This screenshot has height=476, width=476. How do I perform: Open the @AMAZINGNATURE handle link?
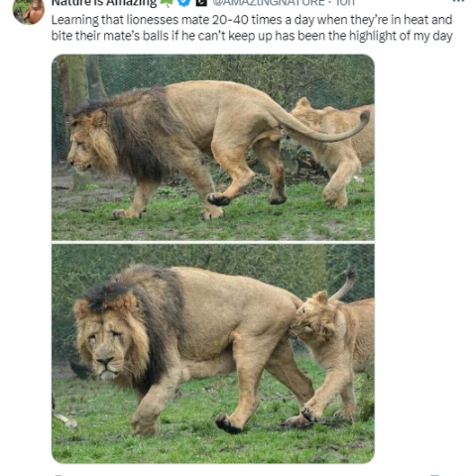coord(269,3)
